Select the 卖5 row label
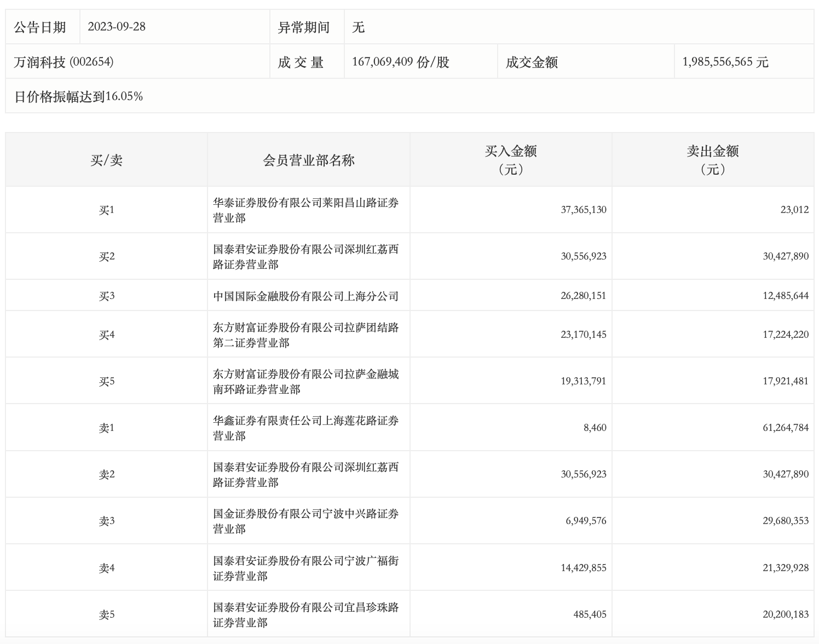Image resolution: width=819 pixels, height=644 pixels. (107, 614)
